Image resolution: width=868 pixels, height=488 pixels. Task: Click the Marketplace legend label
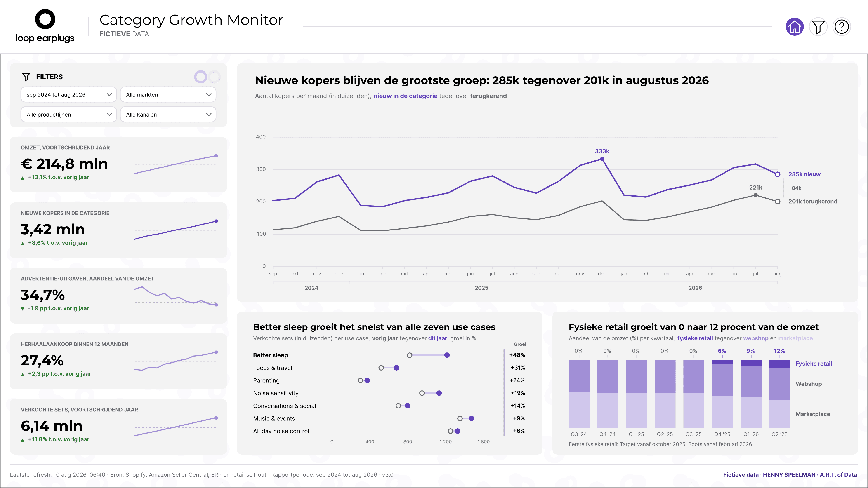tap(812, 414)
